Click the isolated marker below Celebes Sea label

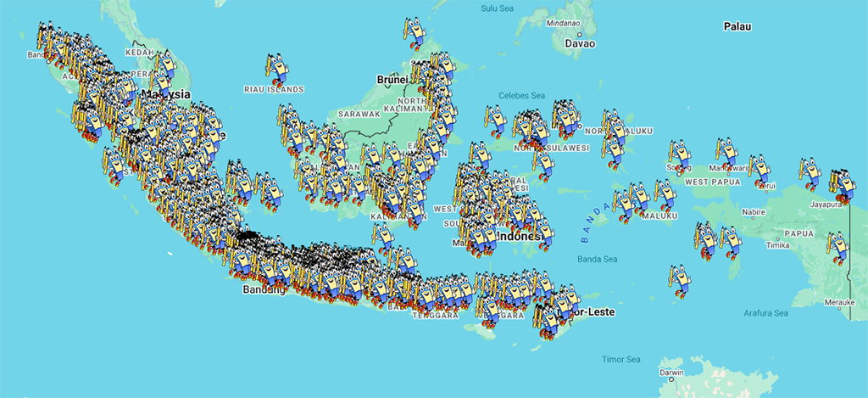click(494, 122)
